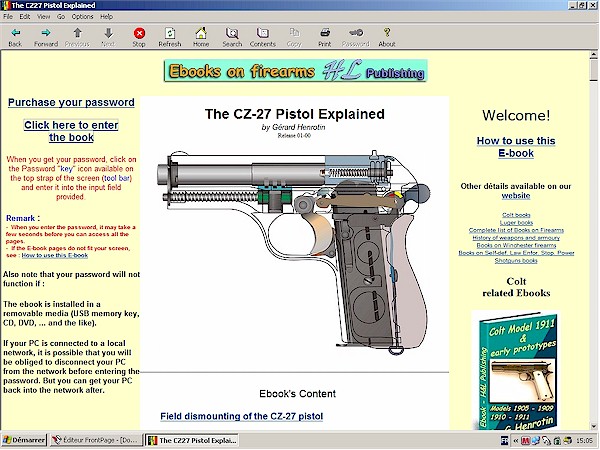600x450 pixels.
Task: Open the Go menu
Action: pyautogui.click(x=61, y=16)
